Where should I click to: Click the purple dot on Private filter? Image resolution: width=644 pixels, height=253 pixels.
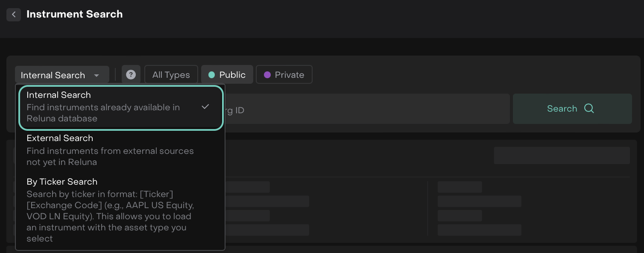tap(267, 75)
